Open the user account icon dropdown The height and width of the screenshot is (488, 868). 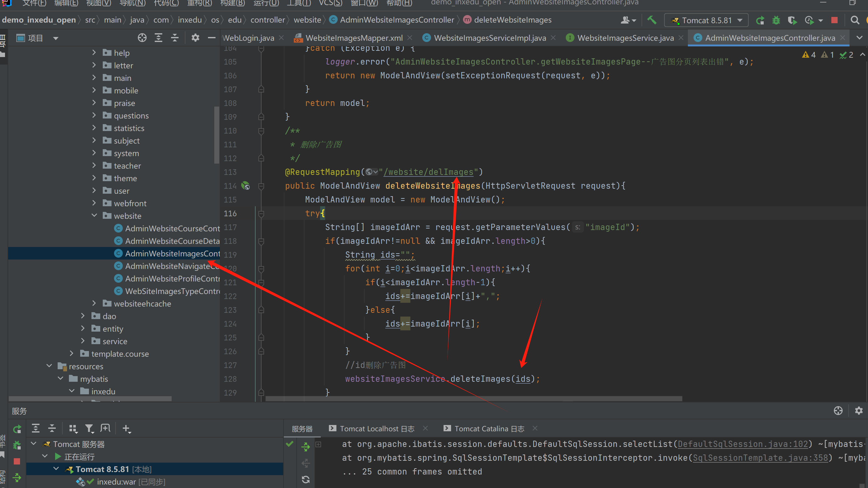click(x=628, y=20)
